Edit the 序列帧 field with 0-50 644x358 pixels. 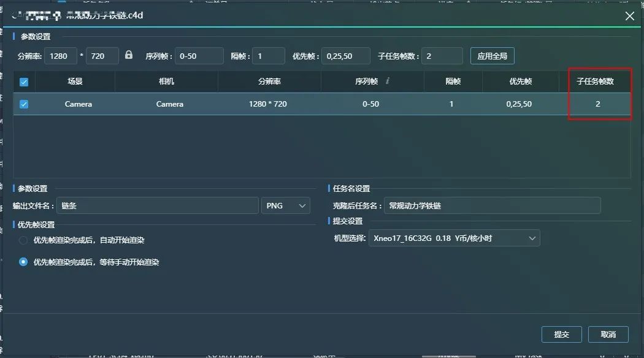coord(199,56)
